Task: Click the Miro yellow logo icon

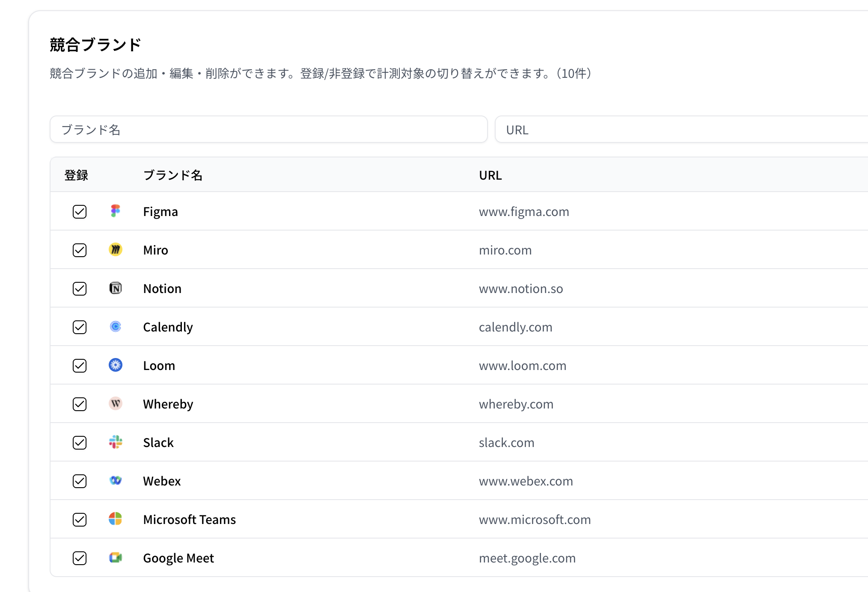Action: (115, 249)
